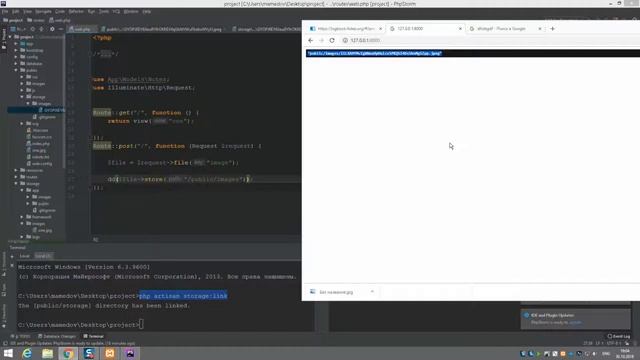Collapse the project root folder
This screenshot has height=360, width=640.
[10, 37]
